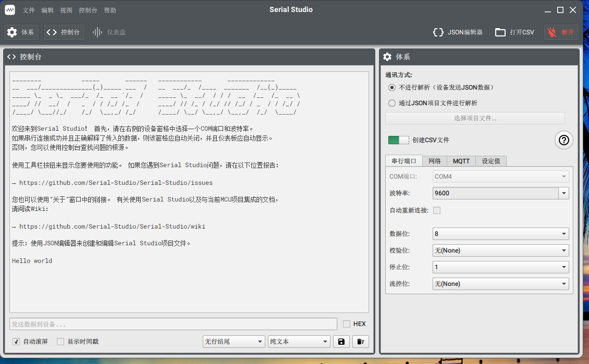
Task: Switch to the 串行端口 tab
Action: point(404,161)
